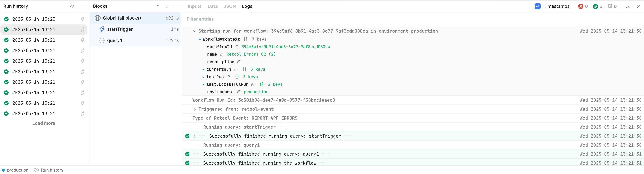Open the Blocks filter icon

[176, 6]
